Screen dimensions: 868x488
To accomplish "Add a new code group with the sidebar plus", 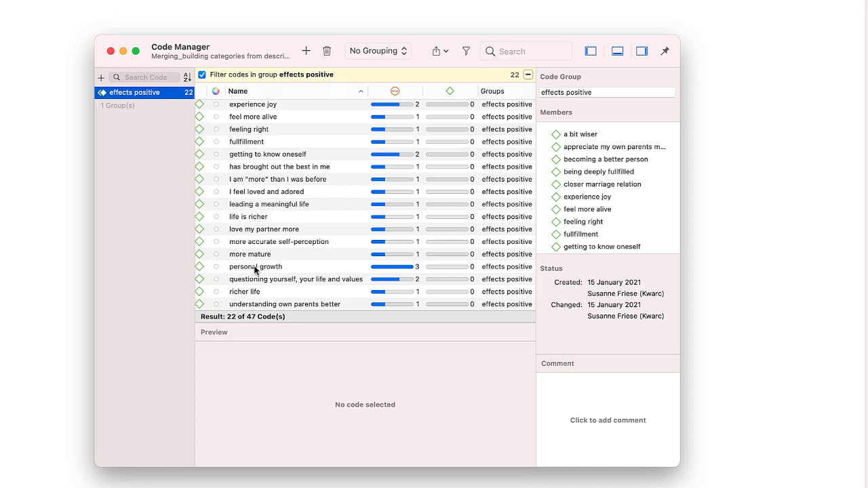I will [x=101, y=78].
